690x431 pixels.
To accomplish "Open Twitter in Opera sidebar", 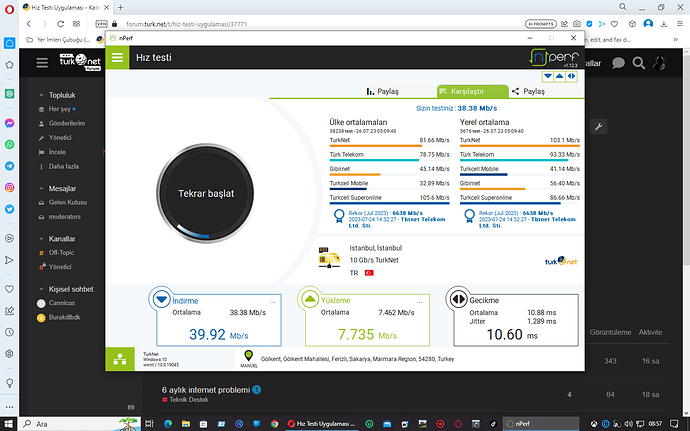I will coord(9,209).
